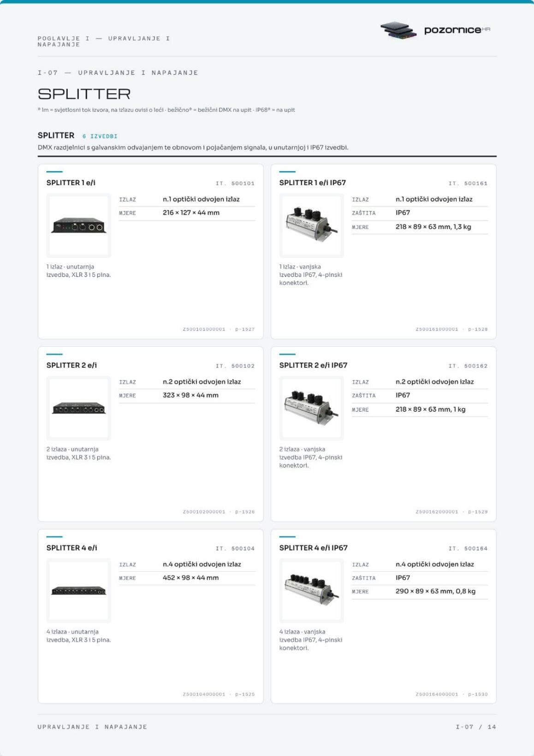Click the large SPLITTER page title
The image size is (534, 756).
pos(84,94)
